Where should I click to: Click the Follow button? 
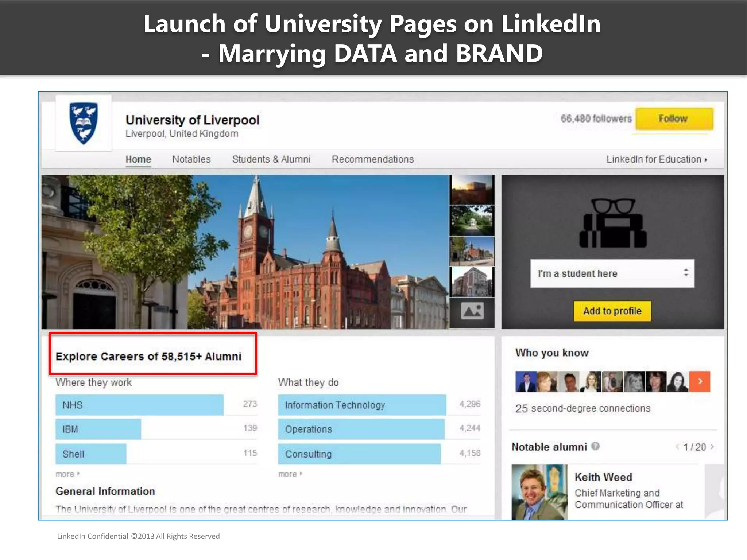coord(674,119)
